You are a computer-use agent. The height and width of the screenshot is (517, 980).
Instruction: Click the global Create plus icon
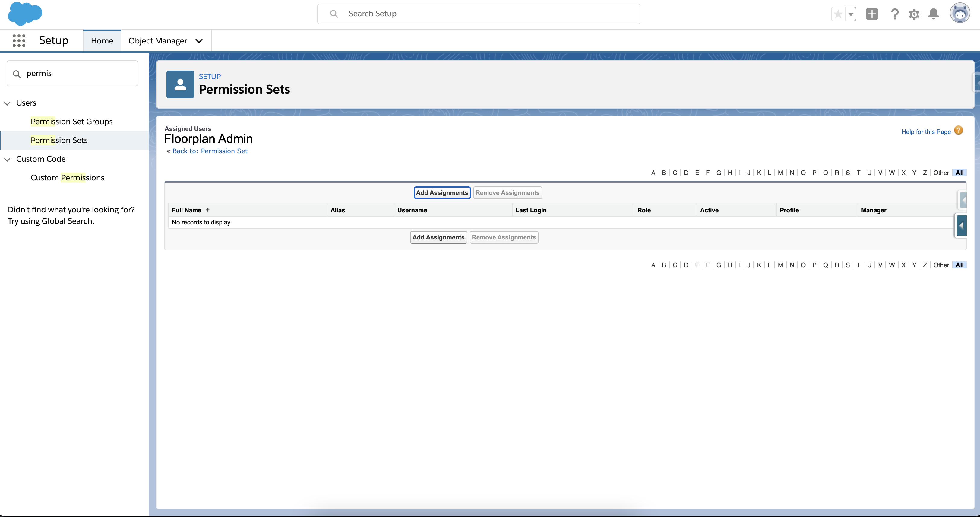(x=872, y=14)
